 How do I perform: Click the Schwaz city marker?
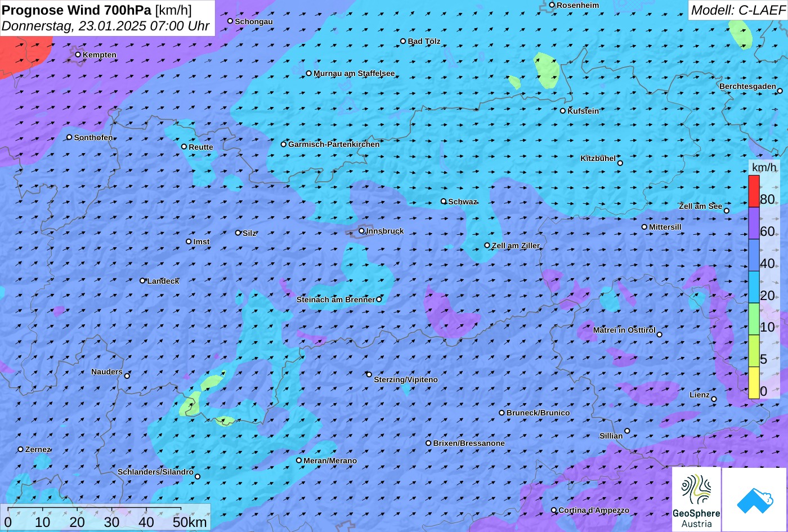444,201
